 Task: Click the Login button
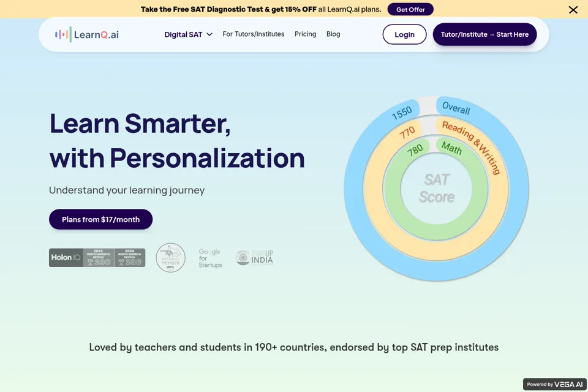[404, 34]
